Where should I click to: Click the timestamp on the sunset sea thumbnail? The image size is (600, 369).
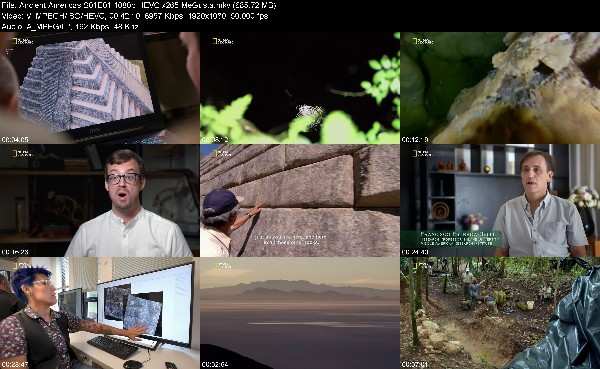tap(215, 365)
